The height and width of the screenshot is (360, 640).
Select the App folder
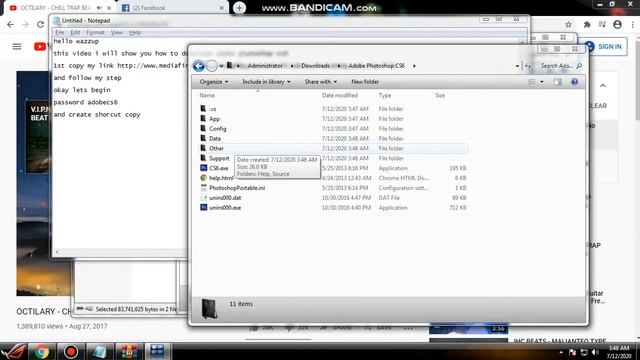point(214,119)
